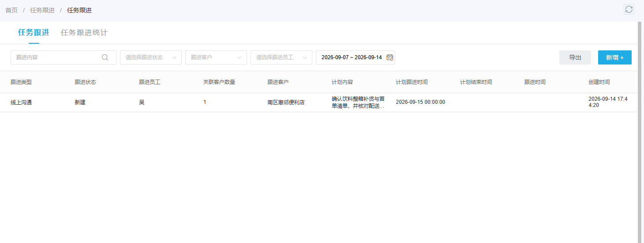The height and width of the screenshot is (243, 644).
Task: Click the 计划跟进时间 column header
Action: coord(412,82)
